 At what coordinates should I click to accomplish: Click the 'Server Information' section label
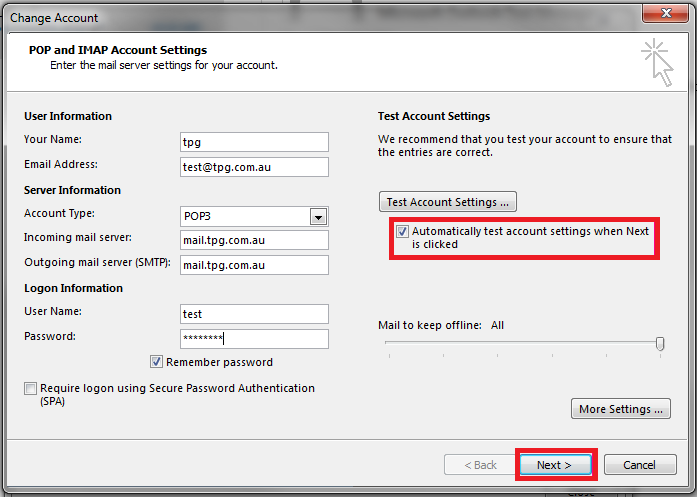72,190
